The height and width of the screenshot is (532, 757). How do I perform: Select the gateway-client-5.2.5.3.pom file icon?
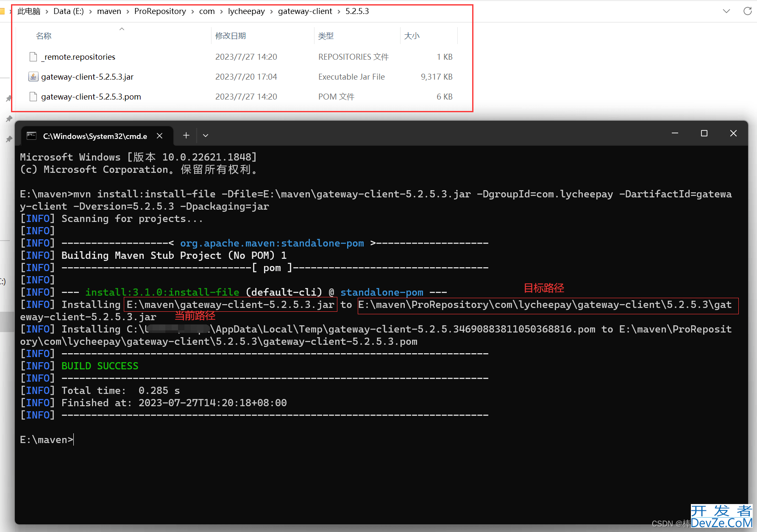pos(33,97)
